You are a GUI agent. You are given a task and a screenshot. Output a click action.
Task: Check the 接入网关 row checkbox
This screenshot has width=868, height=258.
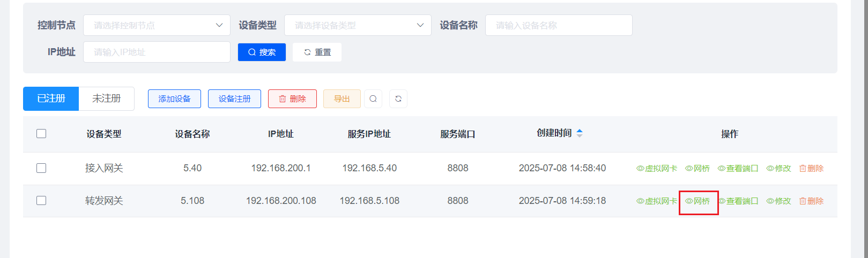[41, 168]
